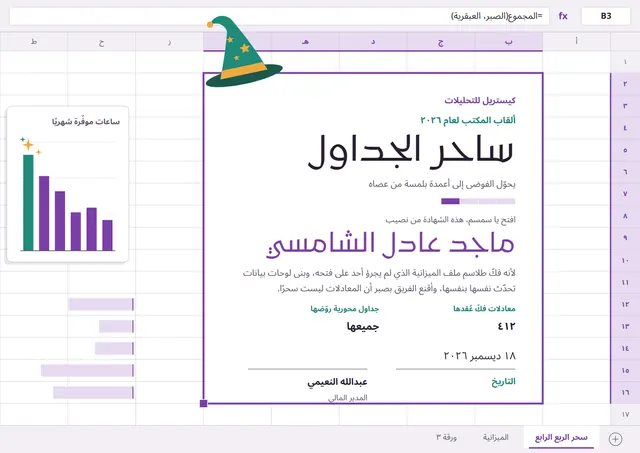Screen dimensions: 640x453
Task: Select row header ١
Action: point(625,62)
